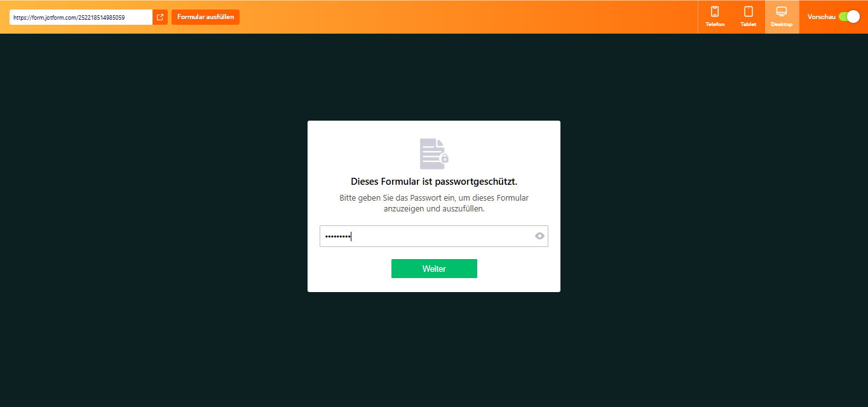Submit password with the Weiter button
The width and height of the screenshot is (868, 407).
click(x=434, y=269)
